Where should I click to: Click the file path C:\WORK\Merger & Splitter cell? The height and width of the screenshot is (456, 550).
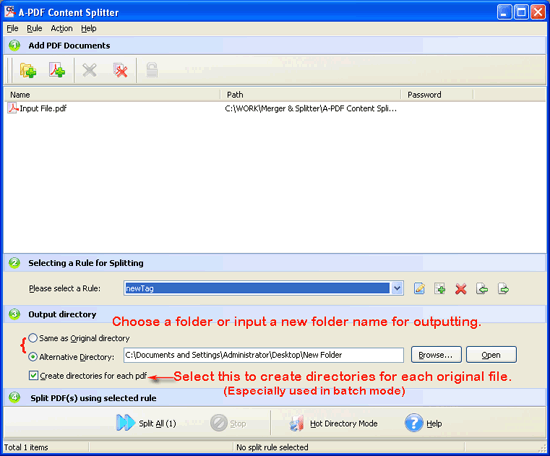310,108
